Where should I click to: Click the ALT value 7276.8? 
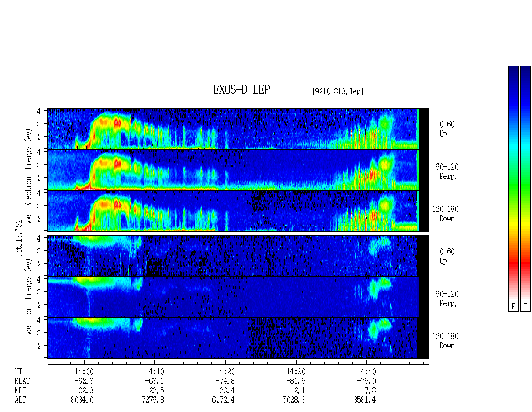pos(153,400)
